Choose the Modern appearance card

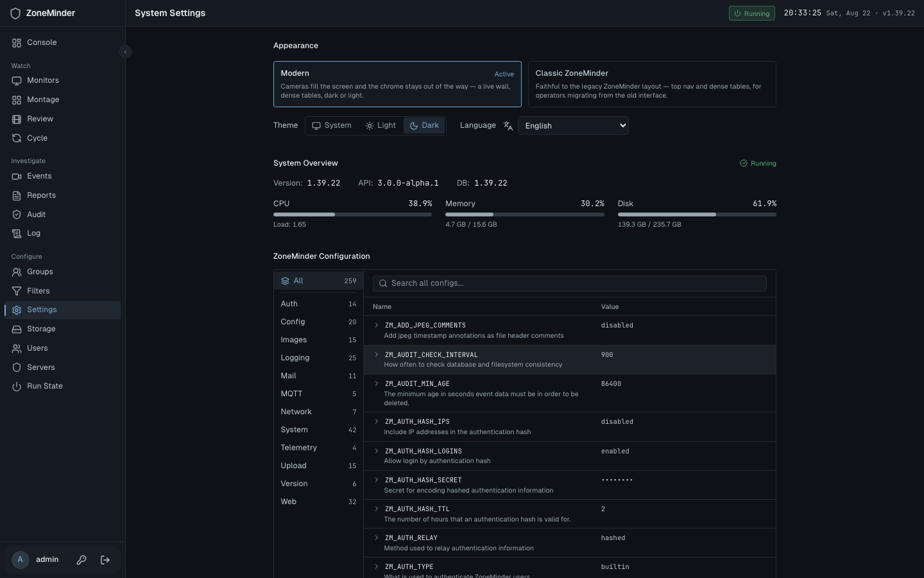tap(397, 84)
